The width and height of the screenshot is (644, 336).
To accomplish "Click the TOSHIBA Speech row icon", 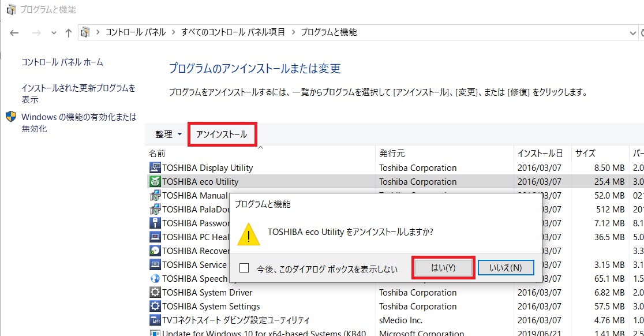I will [x=155, y=278].
